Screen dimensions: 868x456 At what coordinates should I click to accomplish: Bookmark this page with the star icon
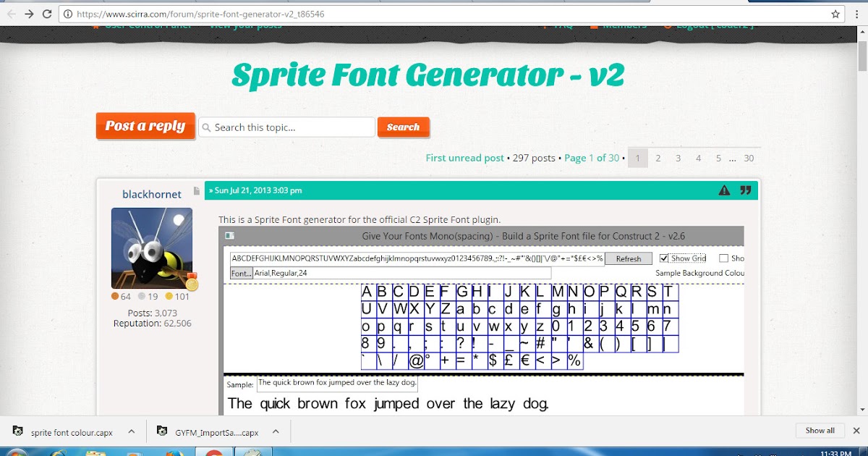tap(834, 13)
